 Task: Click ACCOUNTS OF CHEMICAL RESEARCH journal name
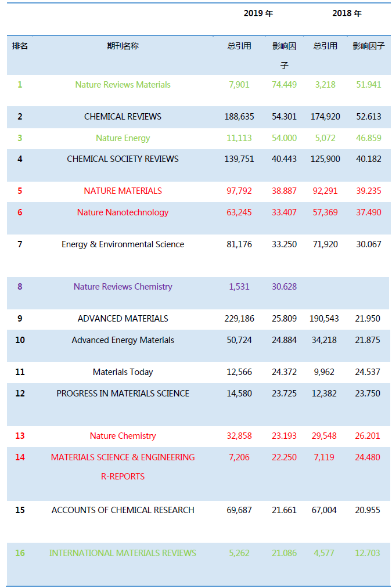(123, 510)
